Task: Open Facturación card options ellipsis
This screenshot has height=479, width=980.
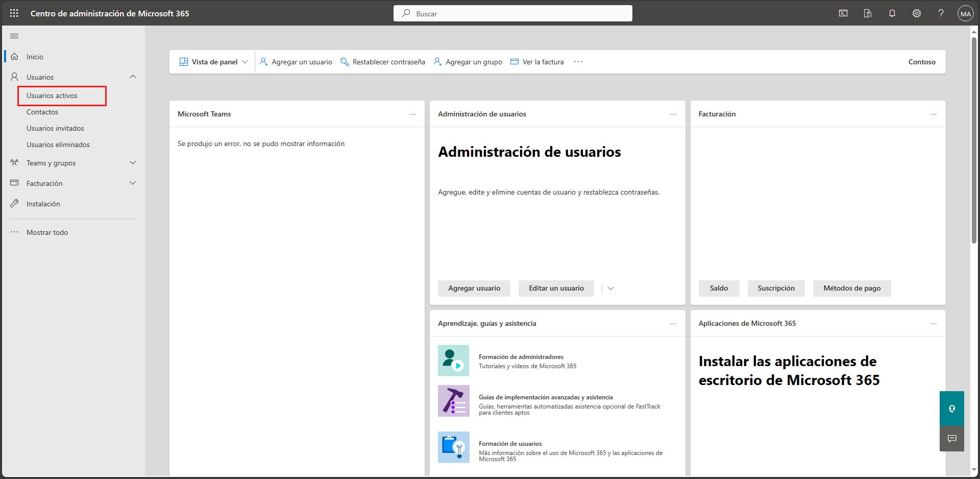Action: [x=934, y=114]
